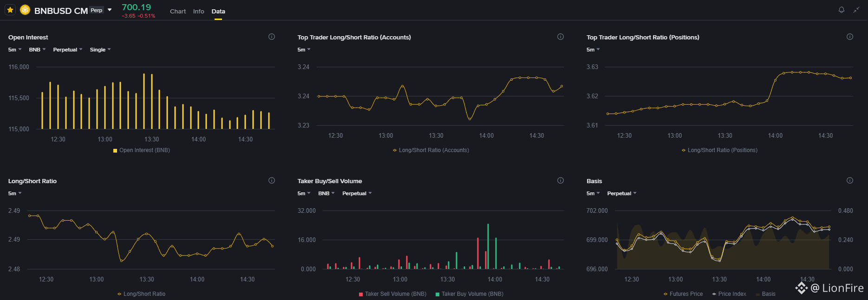
Task: Switch to the Info tab
Action: tap(199, 11)
